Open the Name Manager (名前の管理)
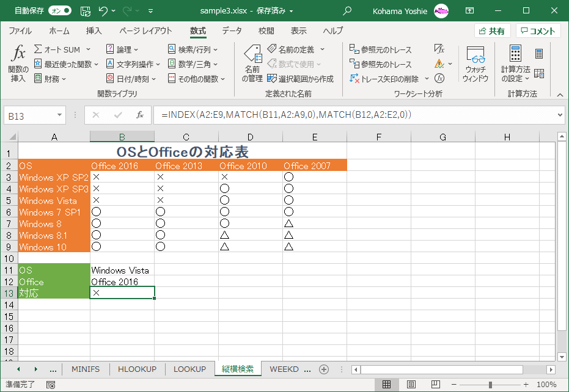The image size is (569, 392). click(x=252, y=64)
